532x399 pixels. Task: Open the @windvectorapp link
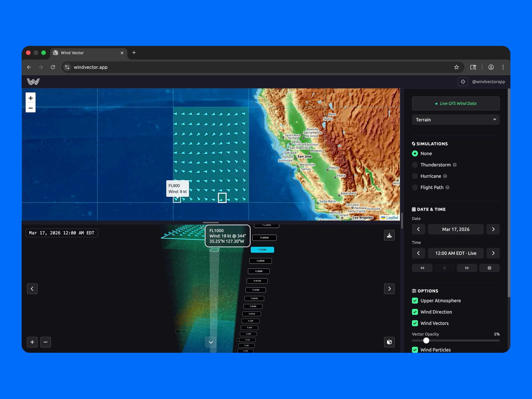click(x=488, y=81)
